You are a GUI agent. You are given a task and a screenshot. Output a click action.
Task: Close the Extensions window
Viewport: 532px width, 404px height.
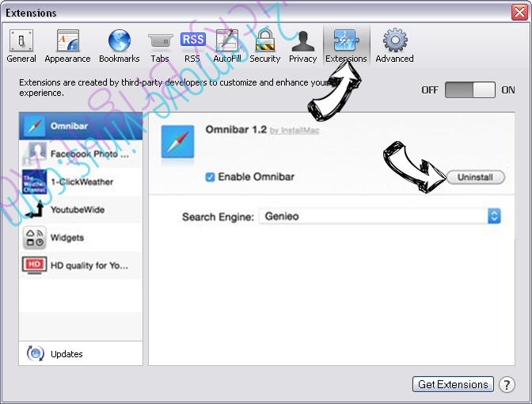(519, 13)
